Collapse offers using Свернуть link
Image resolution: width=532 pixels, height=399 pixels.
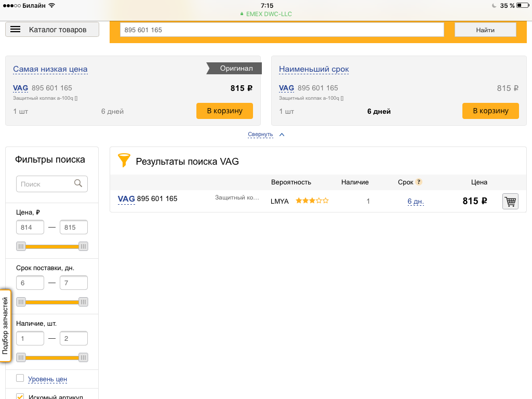[x=260, y=135]
